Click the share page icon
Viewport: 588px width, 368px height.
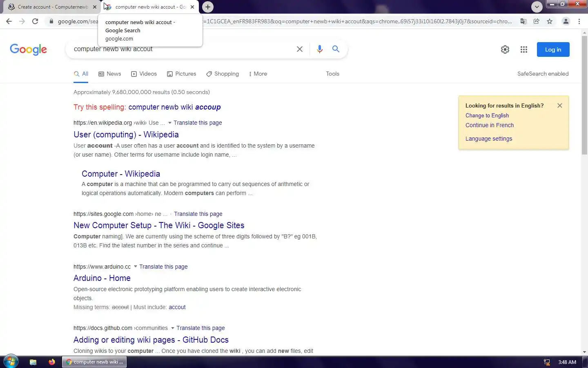click(537, 21)
